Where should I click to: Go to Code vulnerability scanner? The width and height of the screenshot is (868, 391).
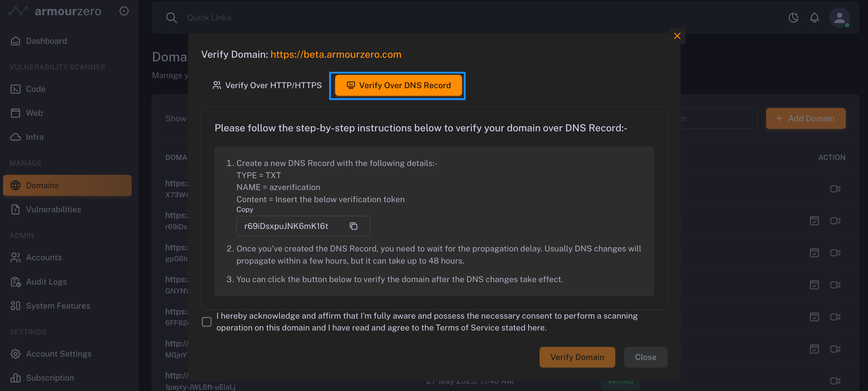(35, 89)
